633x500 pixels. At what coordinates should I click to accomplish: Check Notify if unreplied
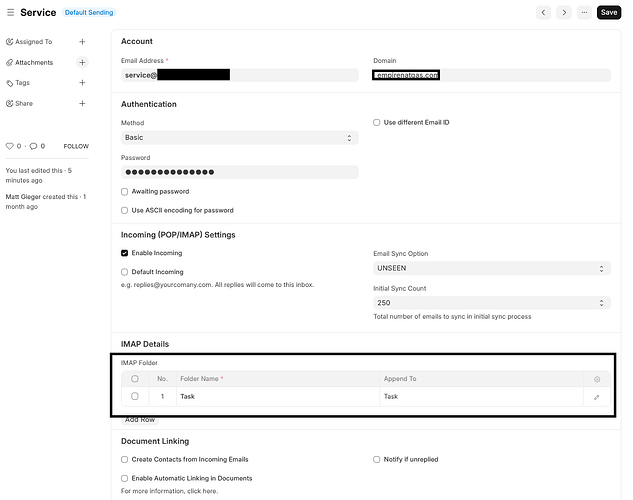tap(377, 460)
